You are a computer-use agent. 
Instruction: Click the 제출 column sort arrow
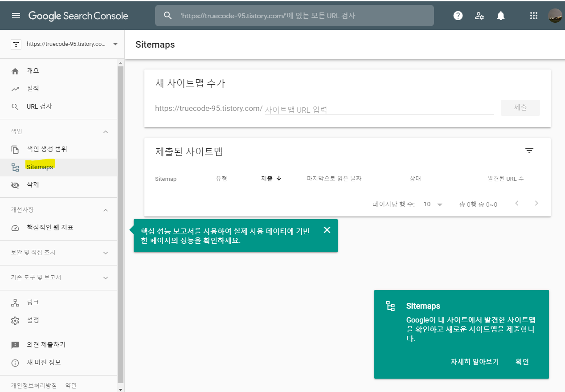tap(279, 178)
